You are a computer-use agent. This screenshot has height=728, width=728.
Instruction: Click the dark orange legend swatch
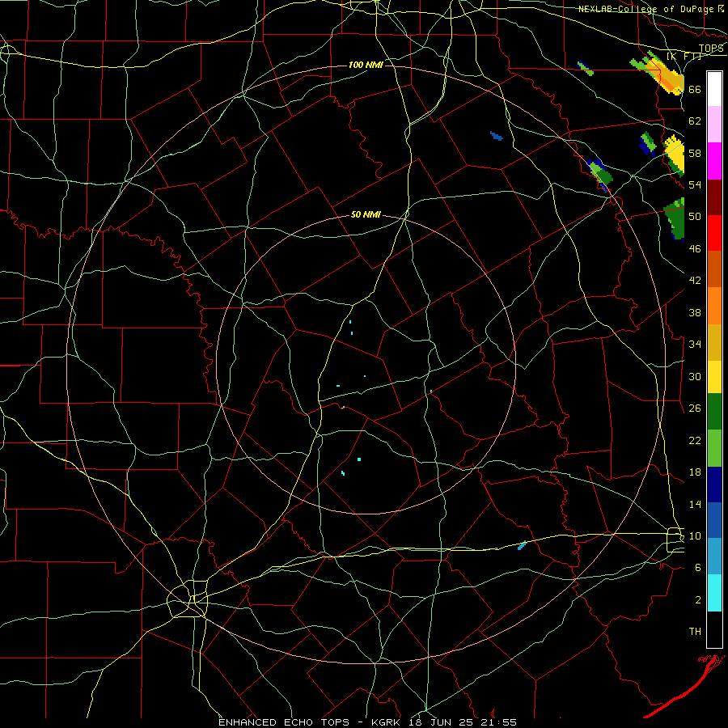714,269
